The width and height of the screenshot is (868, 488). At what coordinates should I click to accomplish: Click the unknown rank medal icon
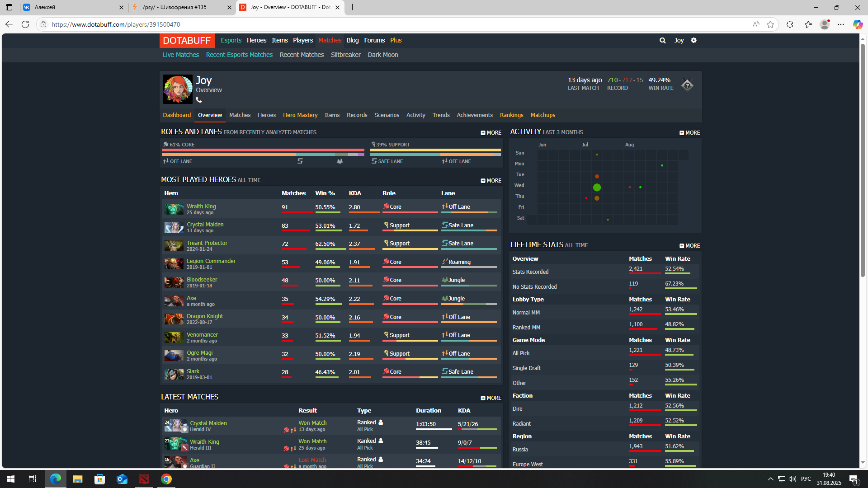pyautogui.click(x=687, y=84)
